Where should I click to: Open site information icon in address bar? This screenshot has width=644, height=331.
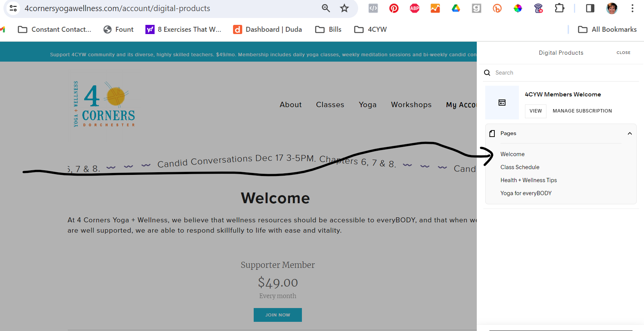coord(13,8)
